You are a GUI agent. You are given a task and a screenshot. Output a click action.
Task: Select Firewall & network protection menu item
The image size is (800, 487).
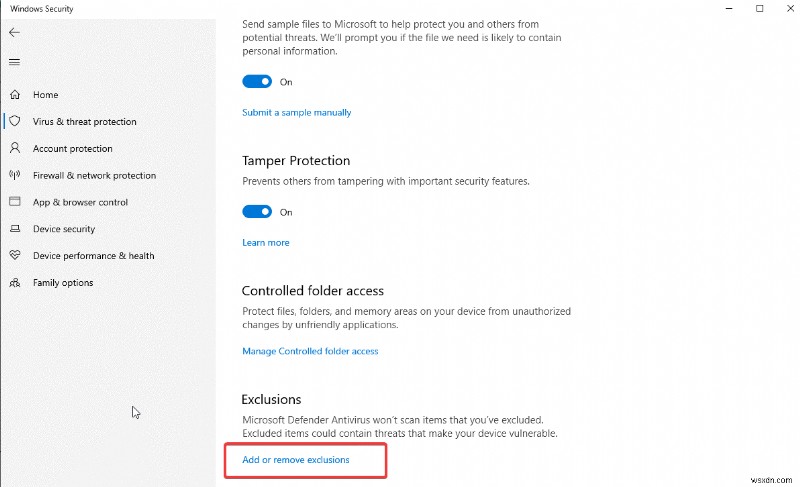pos(94,176)
